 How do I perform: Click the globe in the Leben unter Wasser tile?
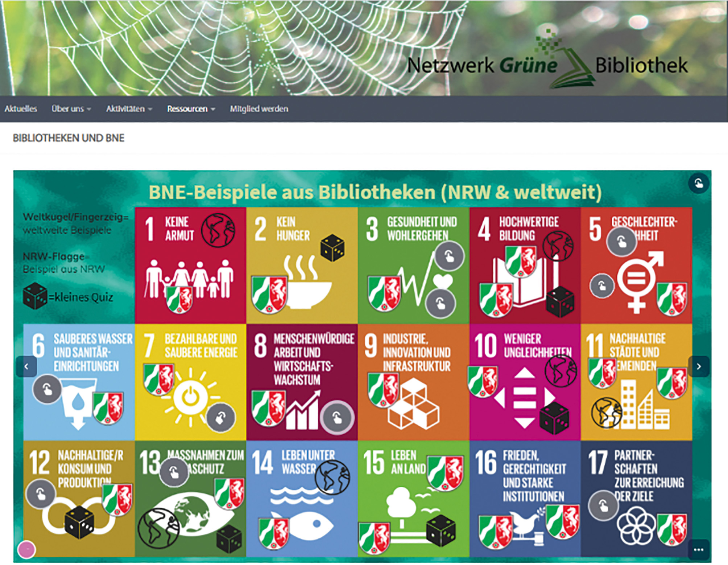coord(332,477)
